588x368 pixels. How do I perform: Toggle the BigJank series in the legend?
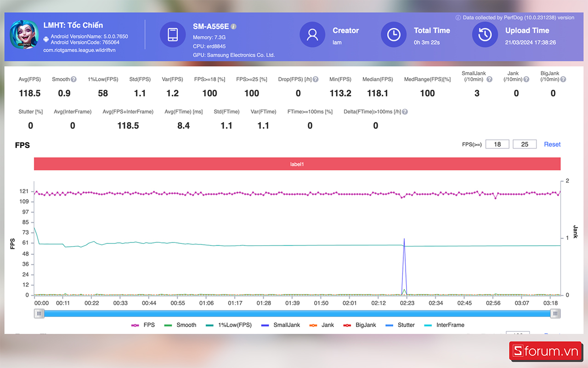pyautogui.click(x=359, y=325)
